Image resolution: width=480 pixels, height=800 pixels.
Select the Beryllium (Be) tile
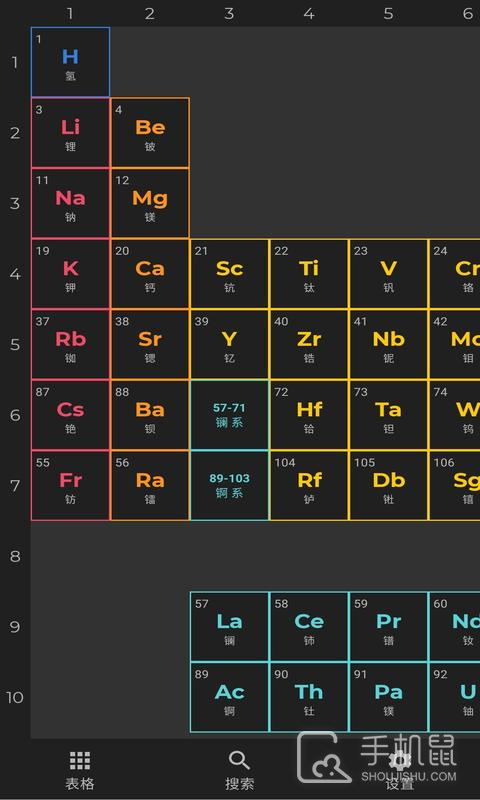(x=150, y=133)
